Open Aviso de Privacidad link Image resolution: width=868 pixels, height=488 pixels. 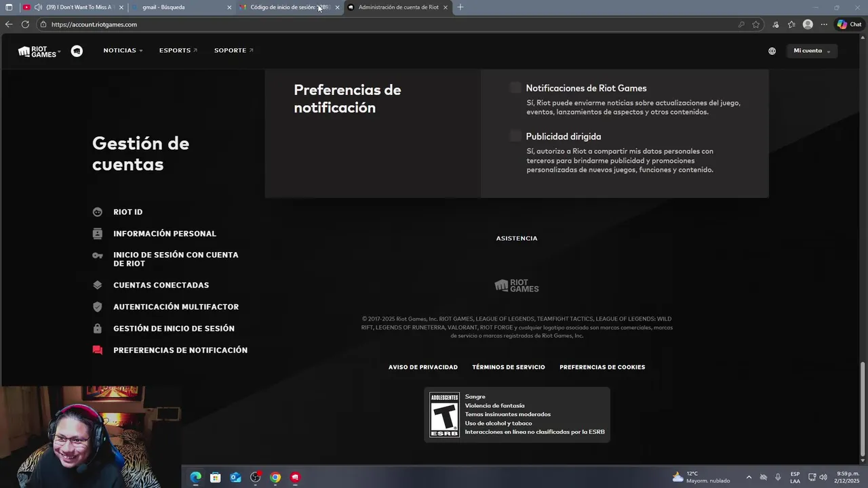(x=423, y=367)
